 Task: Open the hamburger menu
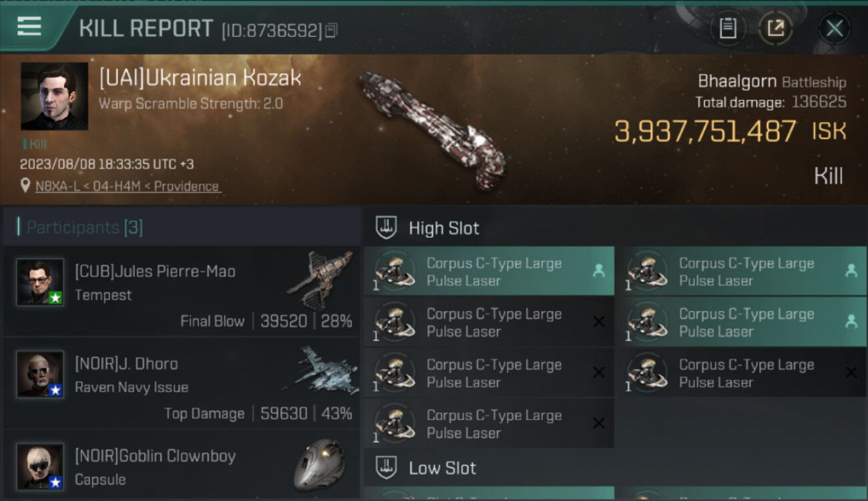pyautogui.click(x=29, y=27)
